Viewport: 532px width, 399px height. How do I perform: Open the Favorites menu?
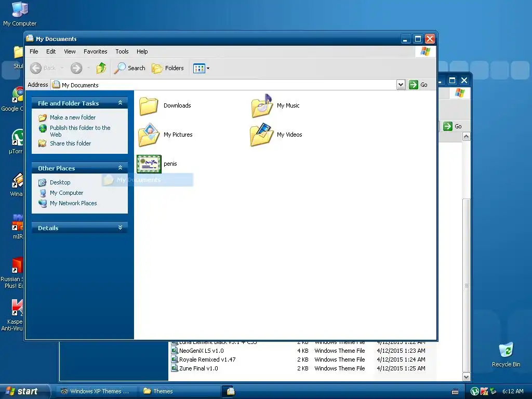tap(96, 51)
